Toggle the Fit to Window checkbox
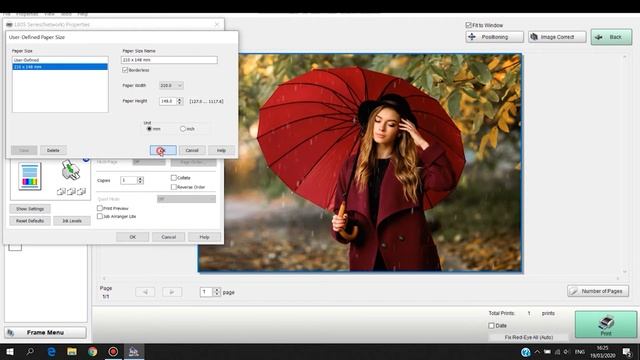This screenshot has width=640, height=360. (469, 25)
